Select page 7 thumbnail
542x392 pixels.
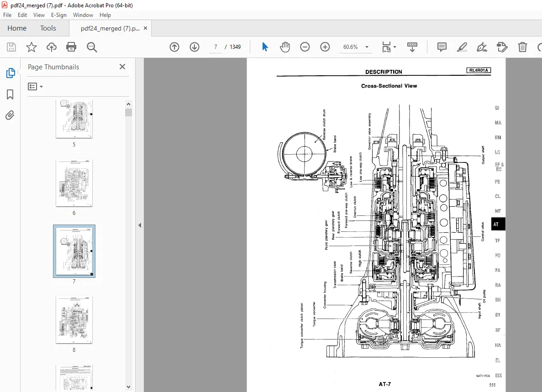(x=74, y=251)
